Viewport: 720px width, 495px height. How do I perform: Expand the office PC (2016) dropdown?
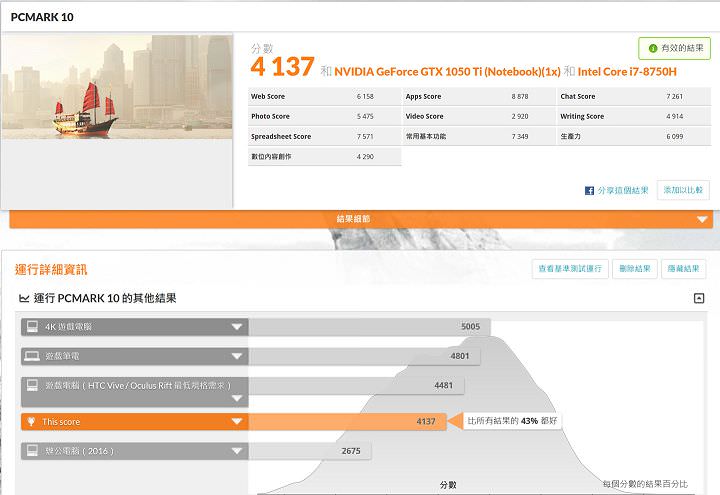click(237, 451)
